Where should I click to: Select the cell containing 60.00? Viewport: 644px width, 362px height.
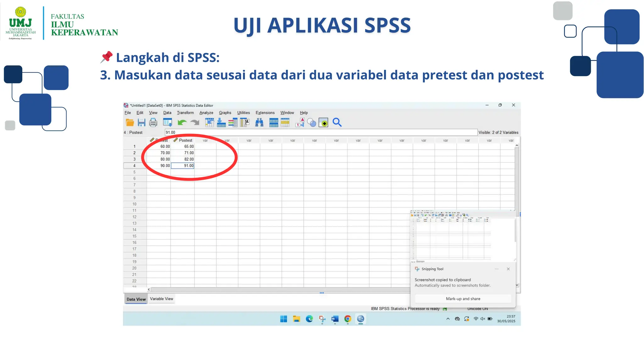[x=159, y=146]
